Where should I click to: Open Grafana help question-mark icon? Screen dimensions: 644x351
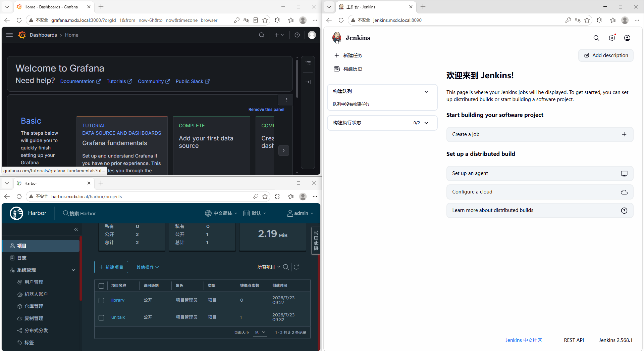point(297,35)
